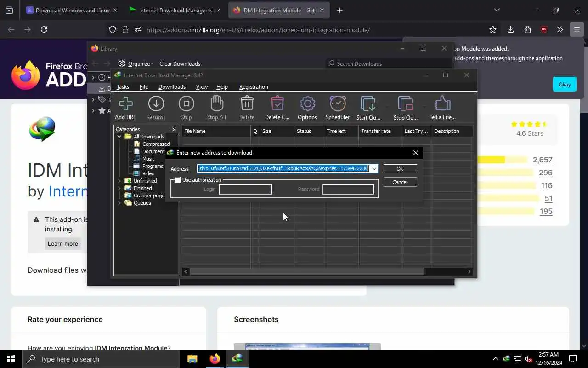The height and width of the screenshot is (368, 588).
Task: Click Add URL toolbar icon in IDM
Action: click(125, 108)
